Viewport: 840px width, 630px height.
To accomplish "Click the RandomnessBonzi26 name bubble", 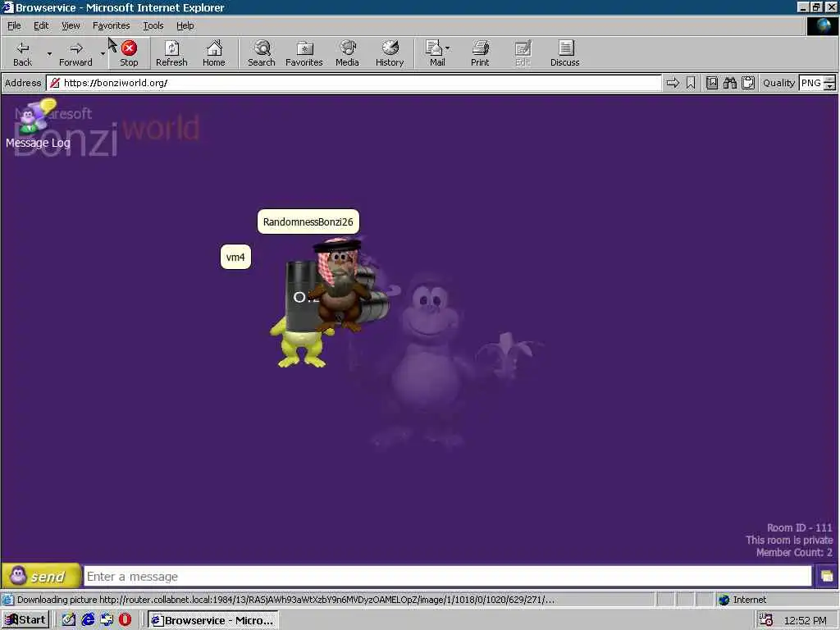I will pyautogui.click(x=308, y=221).
